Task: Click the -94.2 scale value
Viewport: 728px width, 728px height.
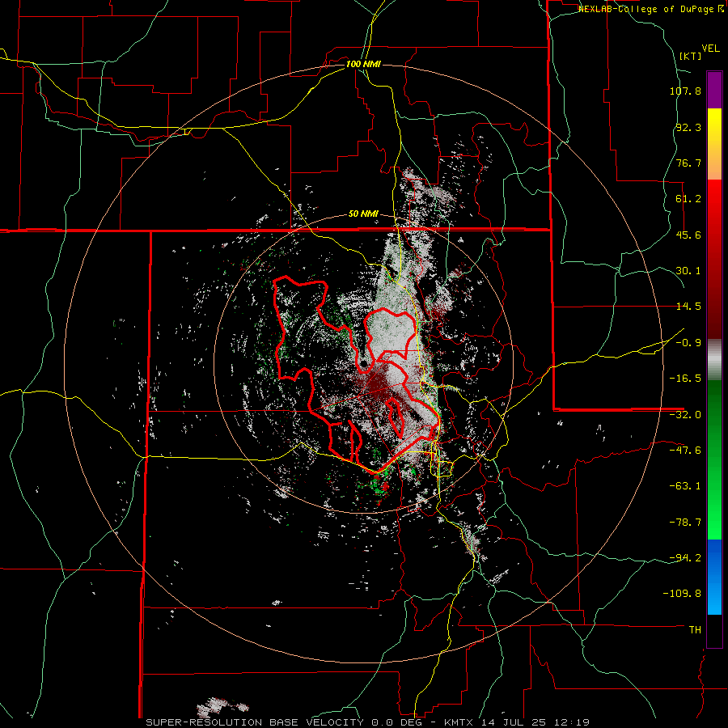Action: pos(685,558)
